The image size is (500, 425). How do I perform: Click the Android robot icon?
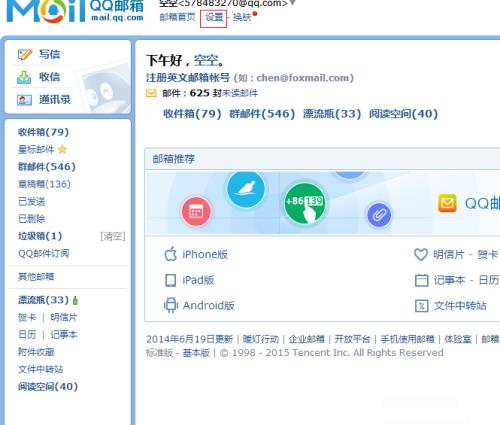171,305
